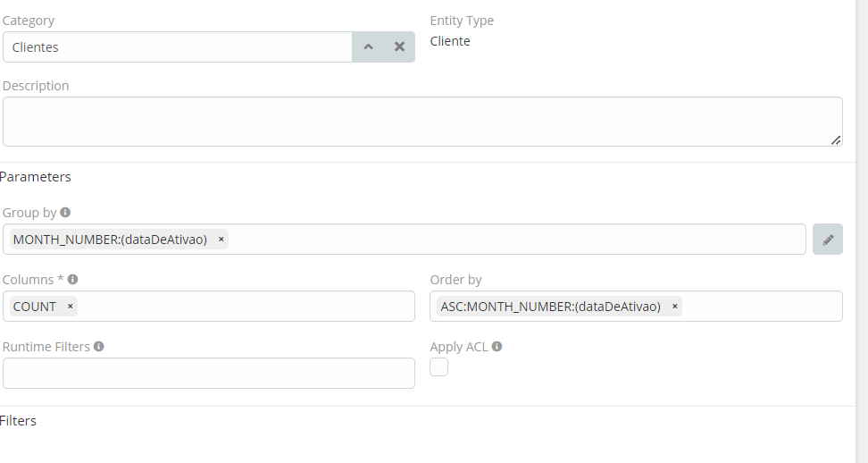Viewport: 868px width, 463px height.
Task: Clear the Clientes category with the X icon
Action: click(399, 47)
